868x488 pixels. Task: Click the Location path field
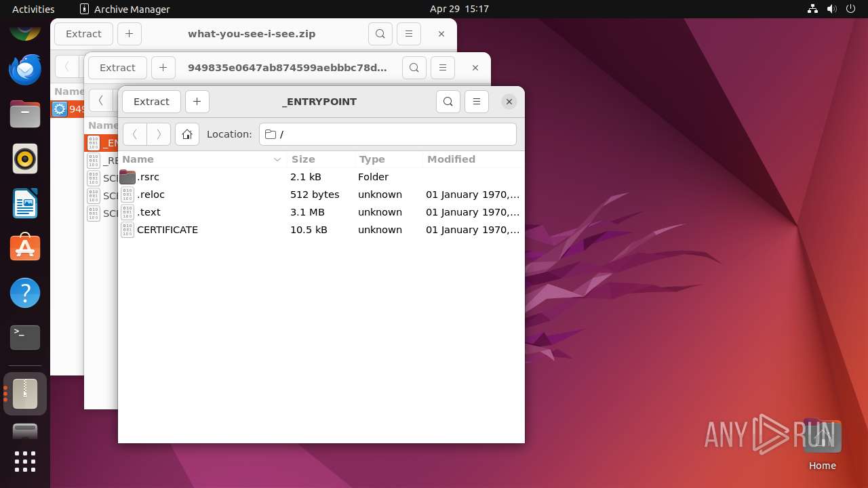[x=388, y=134]
